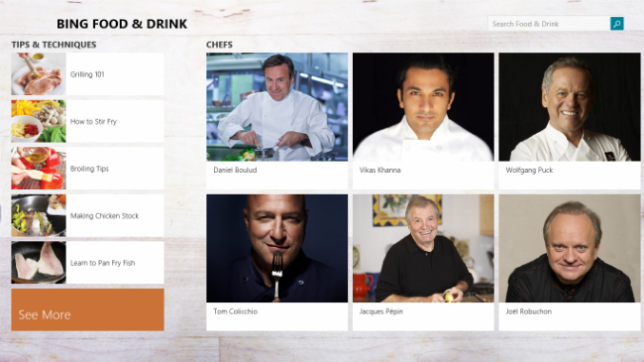Open the Jacques Pépin chef photo
This screenshot has width=644, height=362.
(423, 249)
